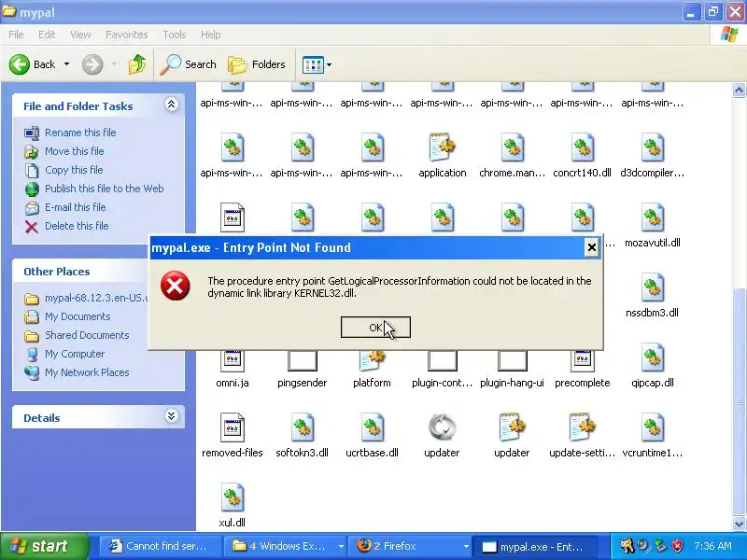
Task: Click OK in the Entry Point Not Found dialog
Action: [x=375, y=328]
